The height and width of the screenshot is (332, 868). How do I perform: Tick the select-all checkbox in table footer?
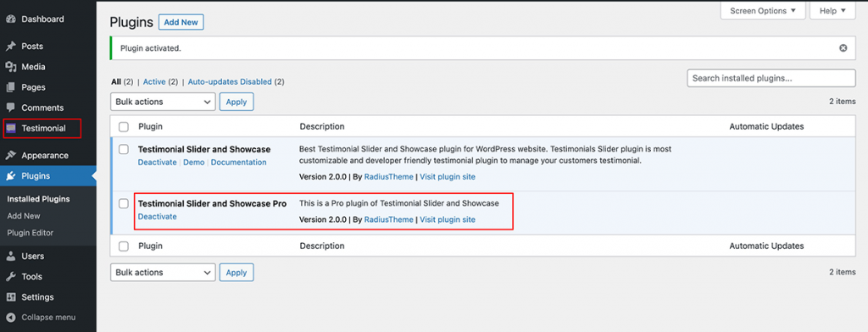tap(124, 246)
